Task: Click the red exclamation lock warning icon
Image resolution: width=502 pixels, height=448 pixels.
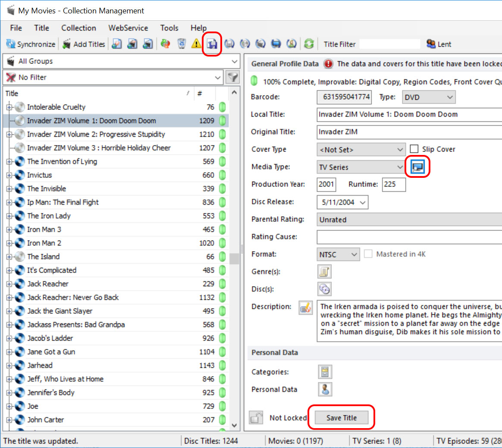Action: tap(328, 64)
